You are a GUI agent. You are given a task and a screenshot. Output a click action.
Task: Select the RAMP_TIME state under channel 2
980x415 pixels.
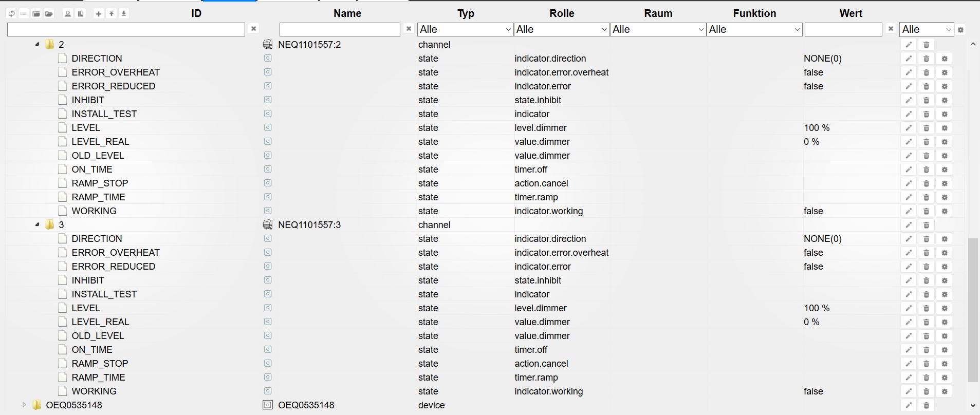pos(98,197)
